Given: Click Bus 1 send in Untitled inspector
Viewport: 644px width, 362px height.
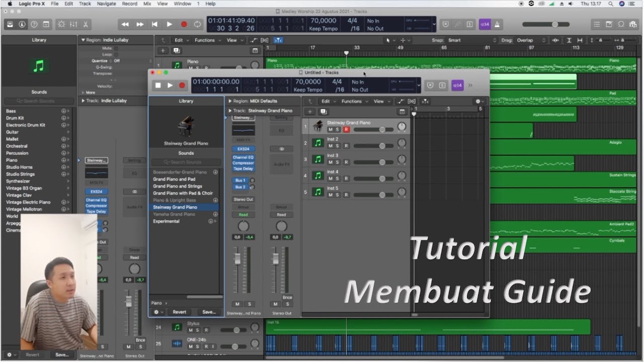Looking at the screenshot, I should point(240,180).
